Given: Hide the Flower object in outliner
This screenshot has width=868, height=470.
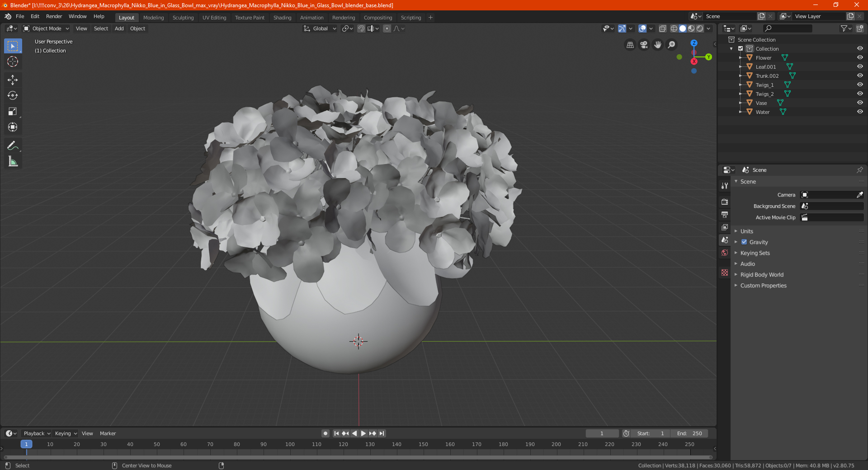Looking at the screenshot, I should tap(860, 57).
